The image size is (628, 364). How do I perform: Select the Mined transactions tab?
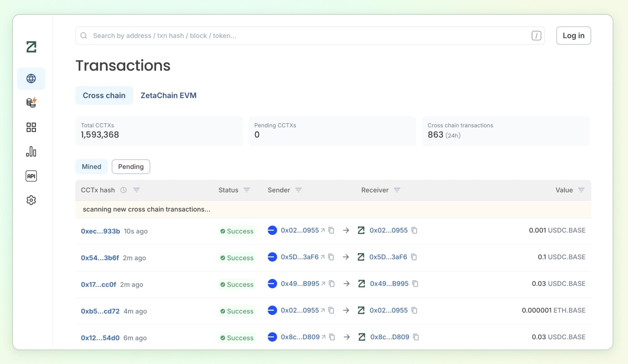click(x=91, y=167)
